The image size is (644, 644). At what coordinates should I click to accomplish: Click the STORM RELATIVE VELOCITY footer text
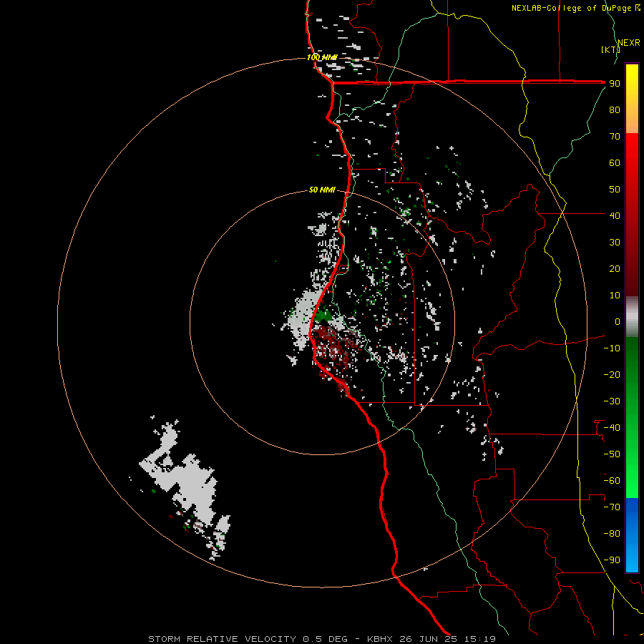(222, 639)
